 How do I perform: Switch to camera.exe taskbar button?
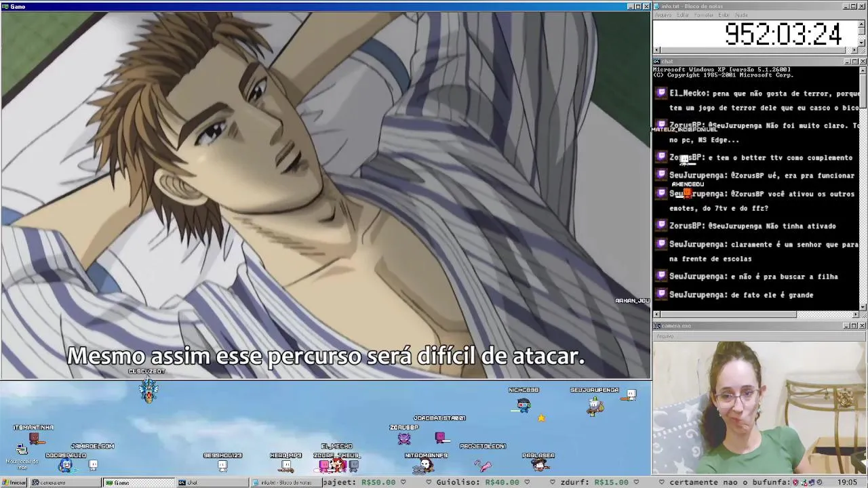[x=64, y=483]
